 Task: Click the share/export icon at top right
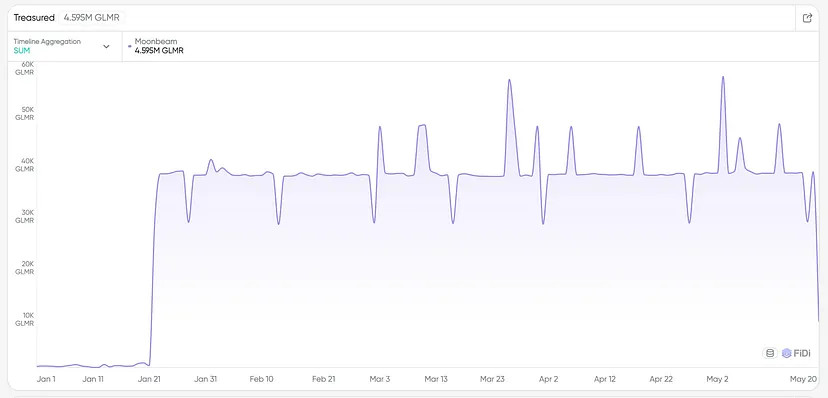[x=807, y=18]
